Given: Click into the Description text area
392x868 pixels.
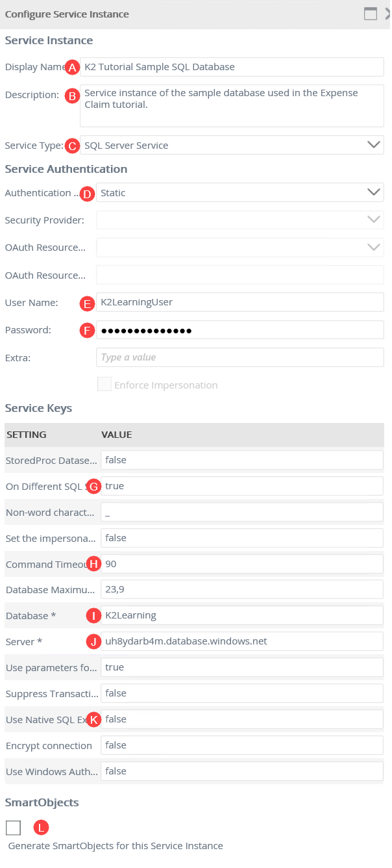Looking at the screenshot, I should point(232,105).
